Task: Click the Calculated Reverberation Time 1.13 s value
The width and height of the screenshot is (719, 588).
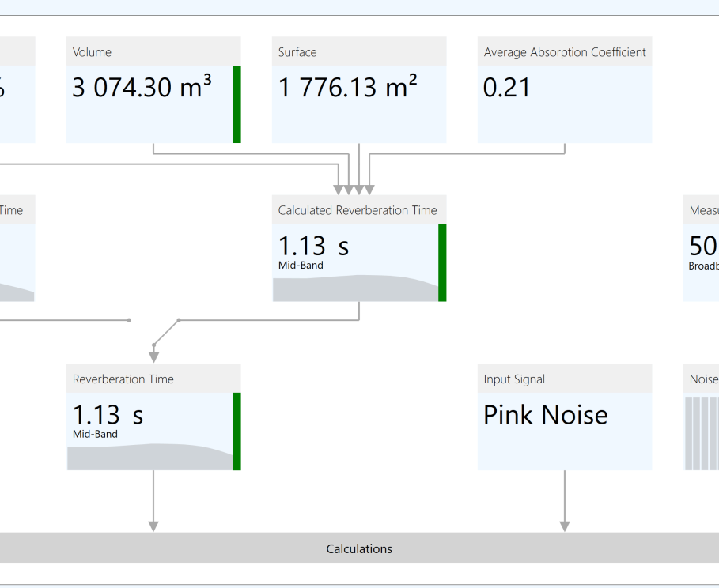Action: tap(313, 247)
